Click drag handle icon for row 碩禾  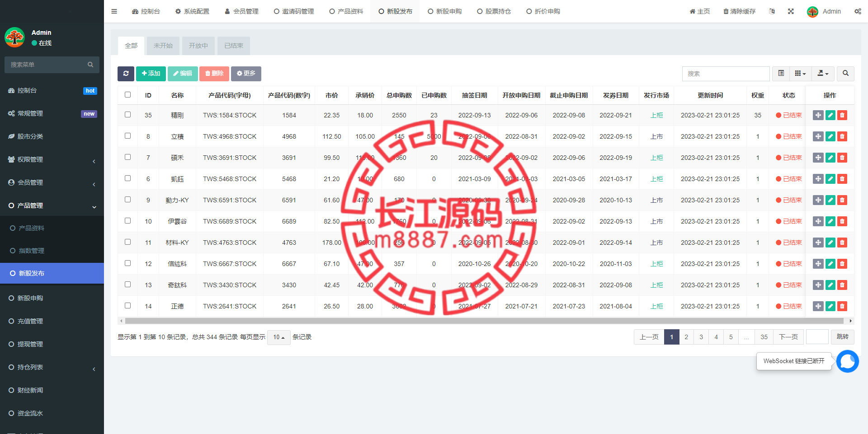point(818,158)
